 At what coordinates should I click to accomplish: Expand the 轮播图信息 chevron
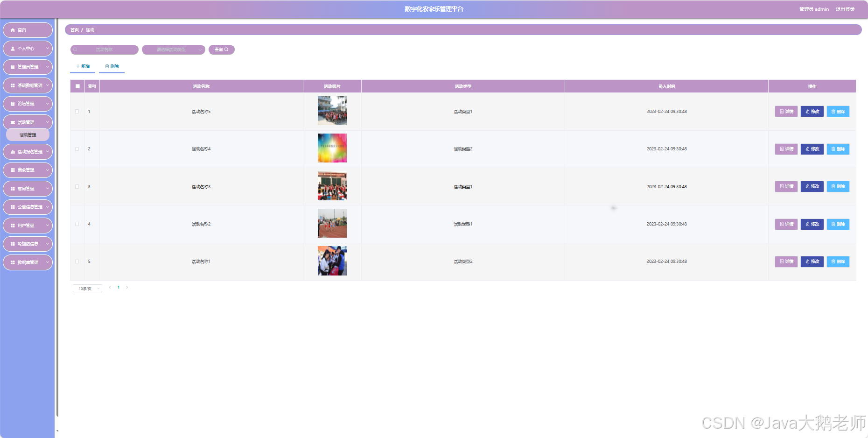pos(47,244)
